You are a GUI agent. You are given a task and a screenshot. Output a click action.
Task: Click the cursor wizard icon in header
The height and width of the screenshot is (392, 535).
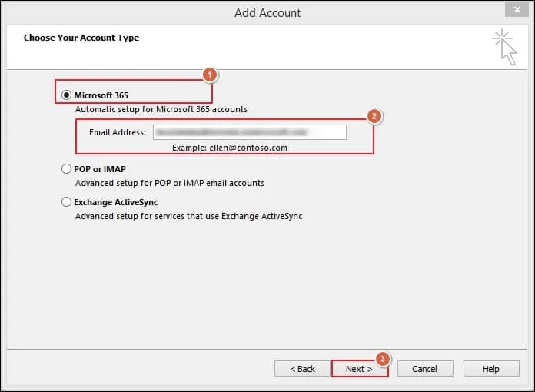(x=504, y=47)
